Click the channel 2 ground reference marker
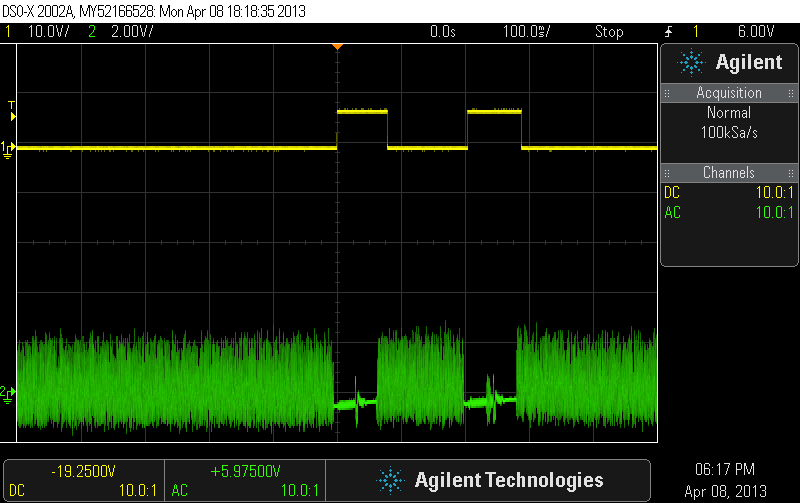800x503 pixels. [x=10, y=391]
